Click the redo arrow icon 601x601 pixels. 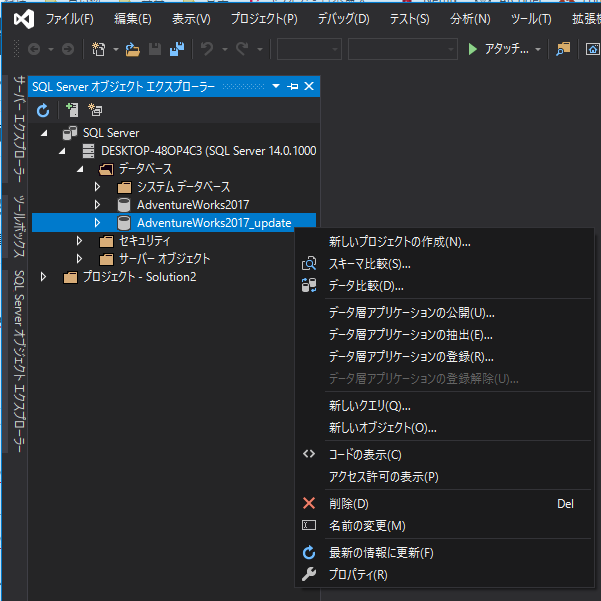(x=242, y=49)
